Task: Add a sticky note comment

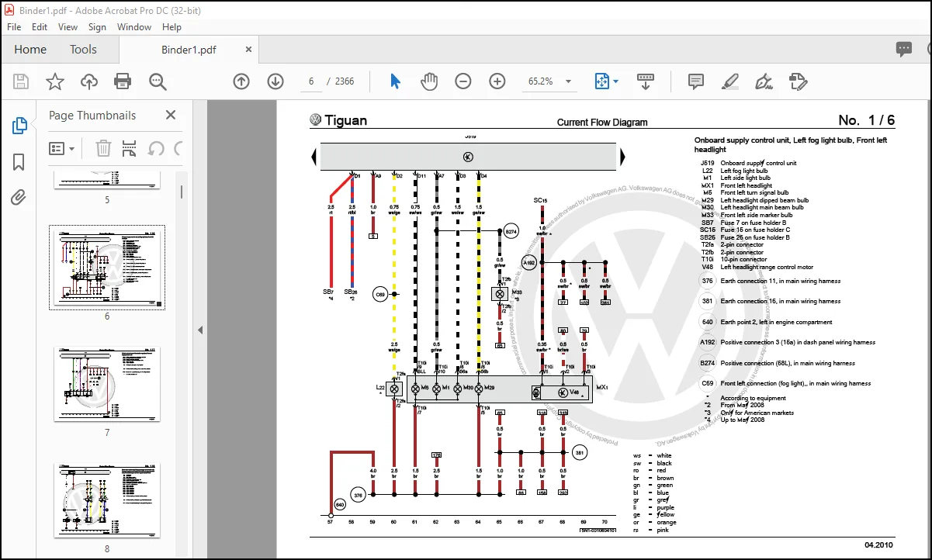Action: click(x=696, y=81)
